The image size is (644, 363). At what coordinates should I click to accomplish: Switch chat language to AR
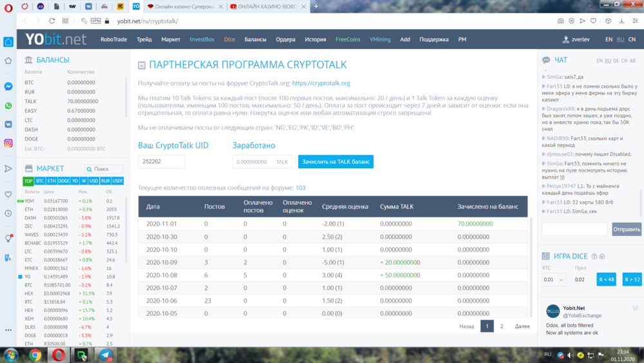coord(632,61)
